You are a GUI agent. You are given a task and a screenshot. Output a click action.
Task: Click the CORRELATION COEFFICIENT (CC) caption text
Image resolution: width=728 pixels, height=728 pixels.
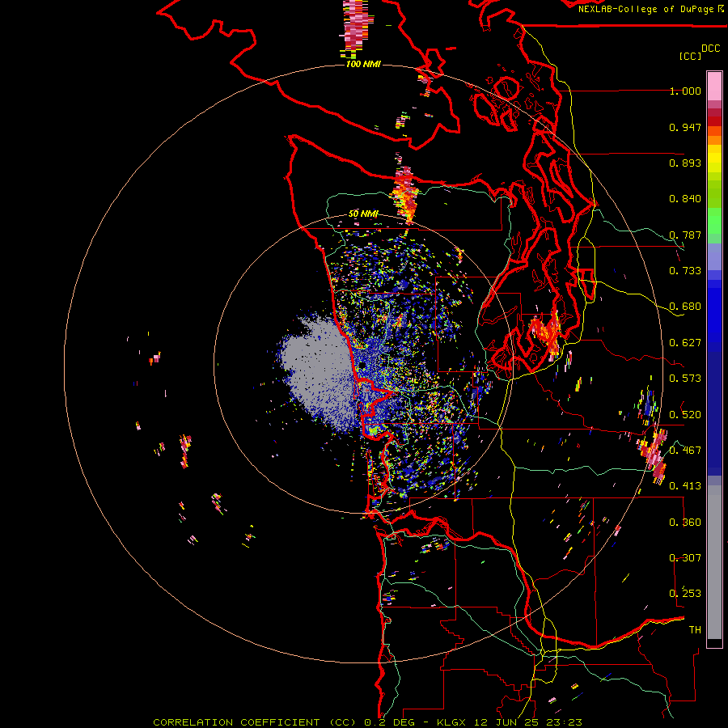point(255,722)
